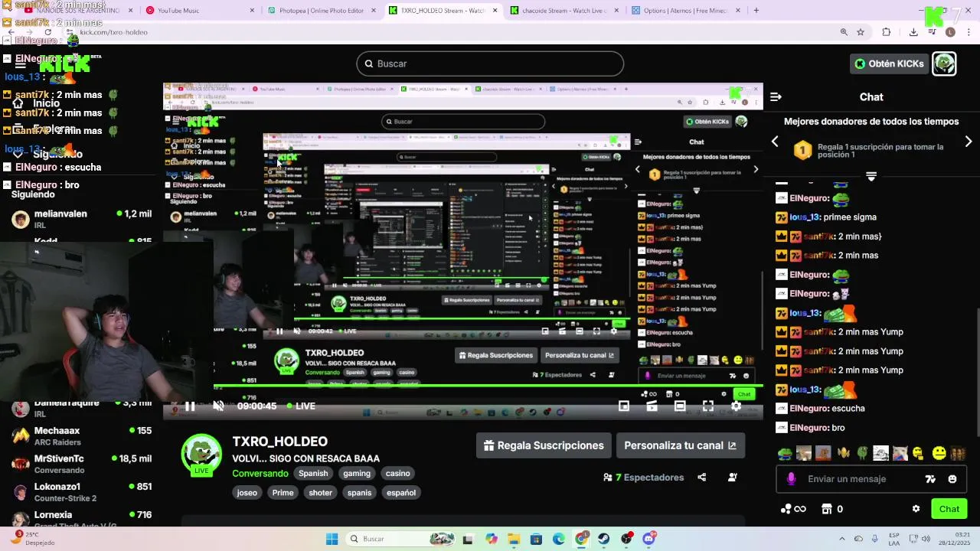Open the profile avatar menu
Image resolution: width=980 pixels, height=551 pixels.
[x=944, y=64]
